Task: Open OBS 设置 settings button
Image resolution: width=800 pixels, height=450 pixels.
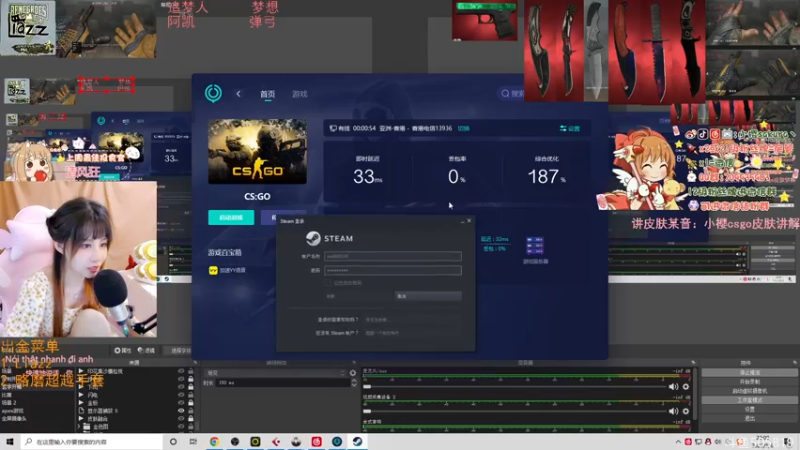Action: [x=749, y=410]
